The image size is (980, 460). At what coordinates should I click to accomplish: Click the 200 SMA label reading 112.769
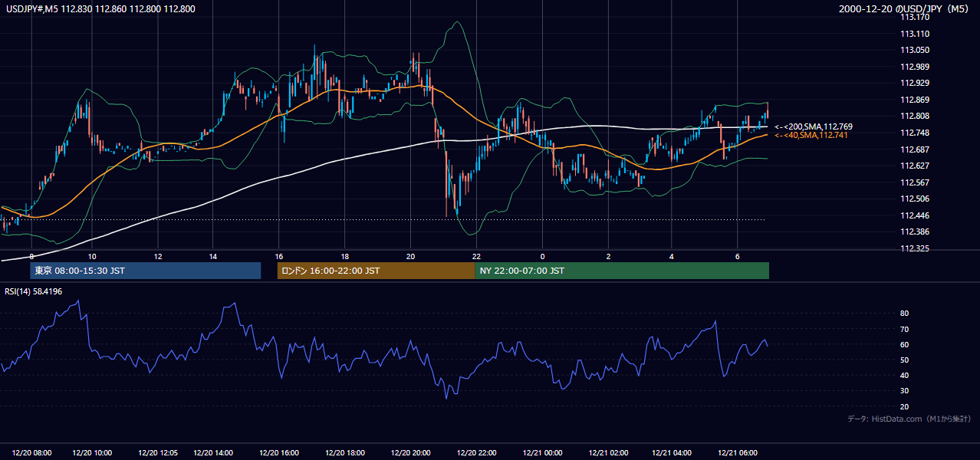(814, 127)
